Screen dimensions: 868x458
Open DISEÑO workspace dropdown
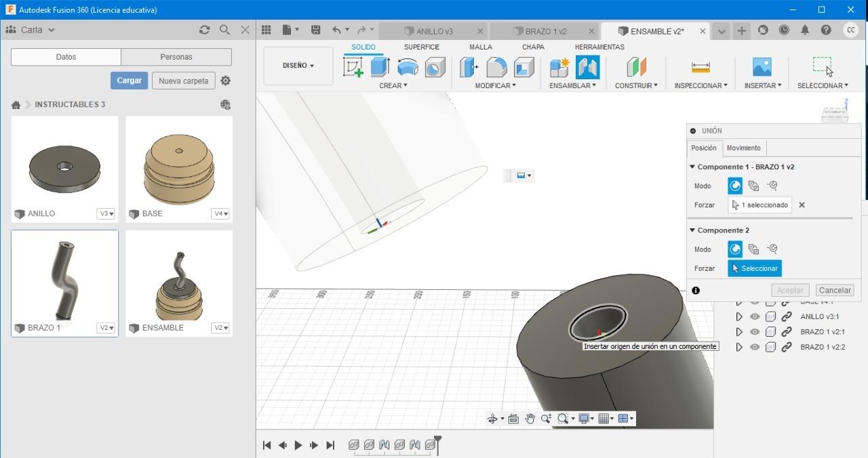(x=298, y=66)
